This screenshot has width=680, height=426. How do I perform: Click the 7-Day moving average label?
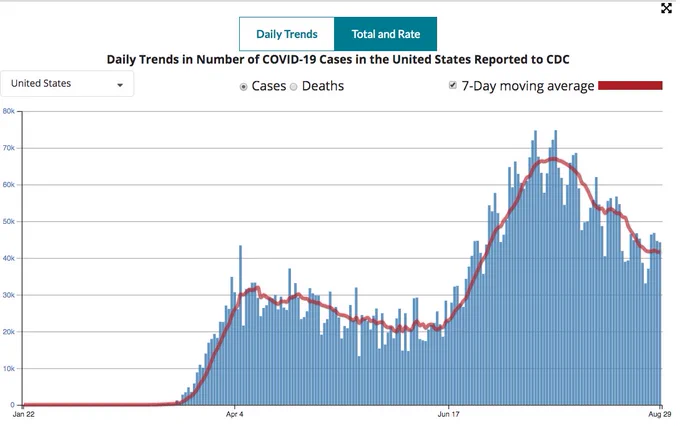(x=528, y=86)
